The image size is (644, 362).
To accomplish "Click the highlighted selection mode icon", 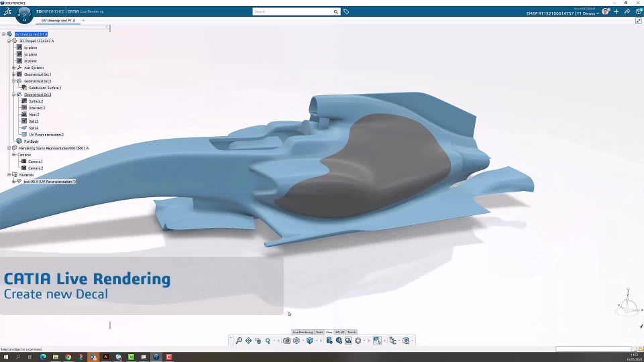I will (x=377, y=341).
